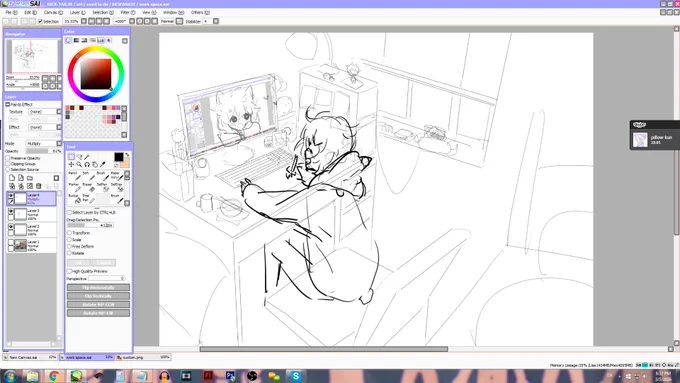The image size is (680, 383).
Task: Show Layer 1 using its visibility box
Action: tap(11, 243)
